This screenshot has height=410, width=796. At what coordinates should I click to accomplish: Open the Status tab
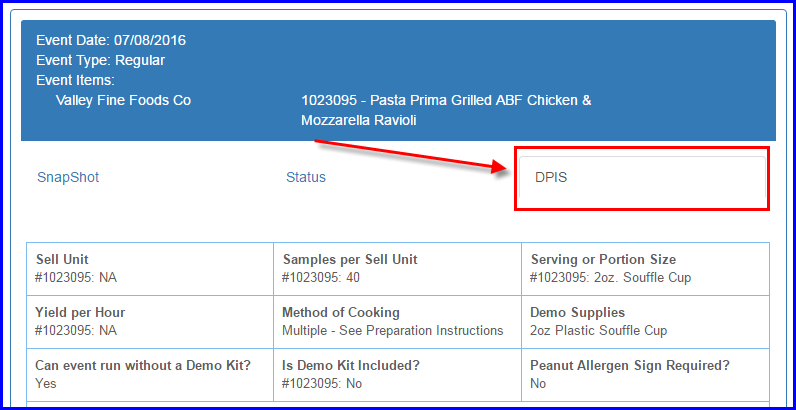306,178
